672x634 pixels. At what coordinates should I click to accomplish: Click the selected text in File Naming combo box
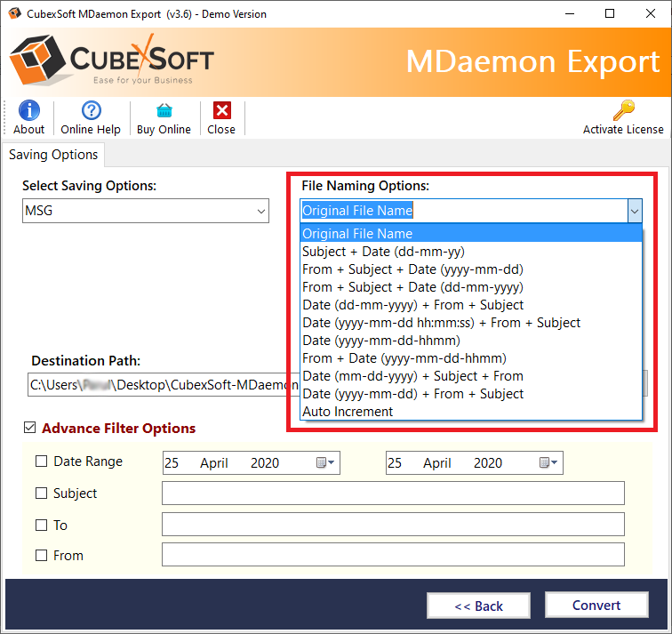pos(357,211)
